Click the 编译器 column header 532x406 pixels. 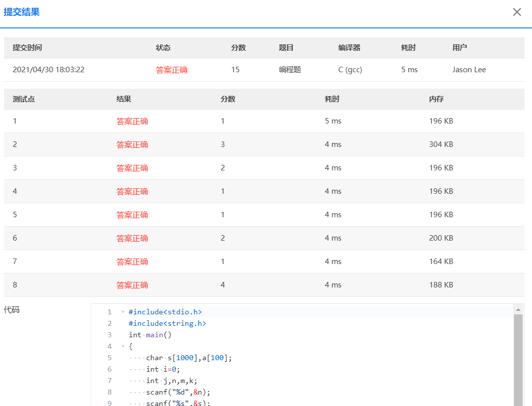pos(349,48)
